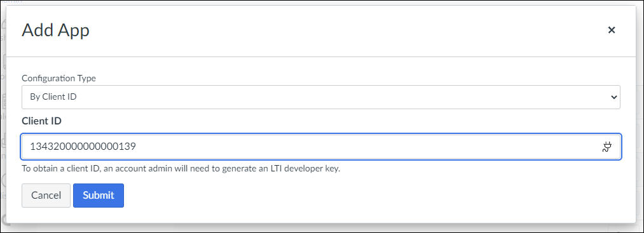Click the dialog header area beside Add App
This screenshot has width=644, height=233.
click(345, 30)
